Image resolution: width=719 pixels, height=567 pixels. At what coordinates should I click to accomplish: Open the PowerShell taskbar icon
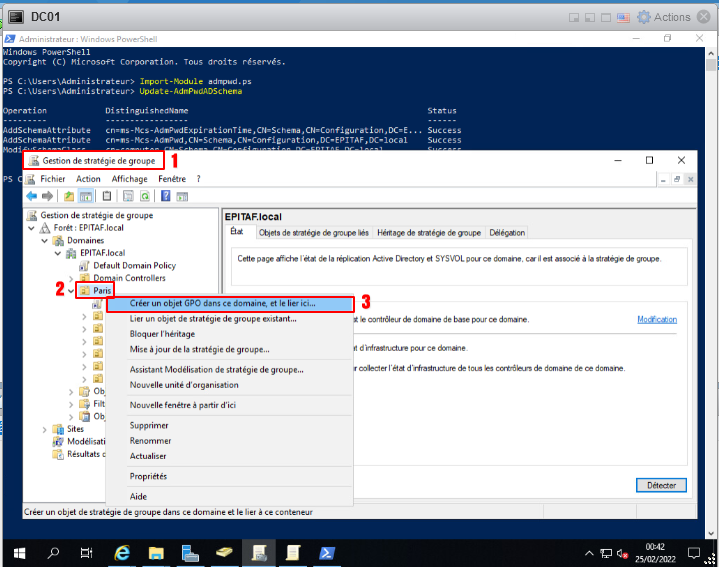tap(327, 553)
